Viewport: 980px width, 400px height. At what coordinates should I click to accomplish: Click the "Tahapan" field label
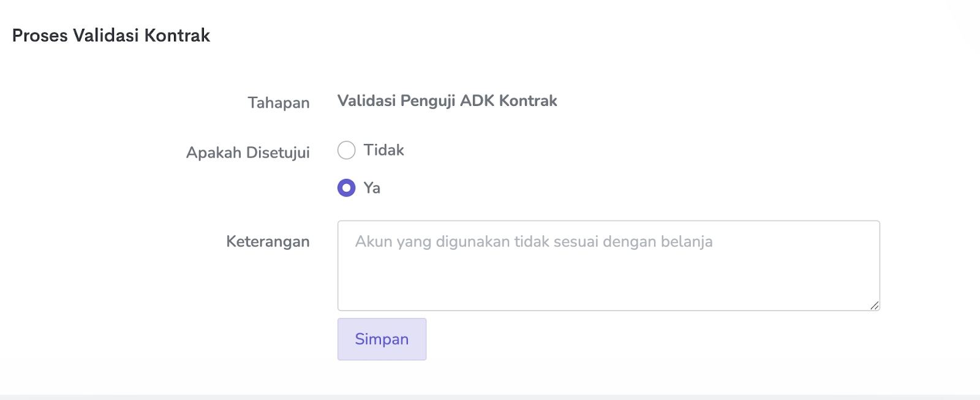click(278, 102)
